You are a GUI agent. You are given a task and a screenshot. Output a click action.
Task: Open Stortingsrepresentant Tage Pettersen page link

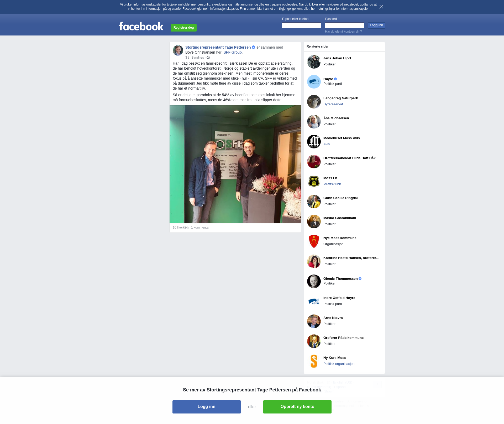(x=218, y=47)
